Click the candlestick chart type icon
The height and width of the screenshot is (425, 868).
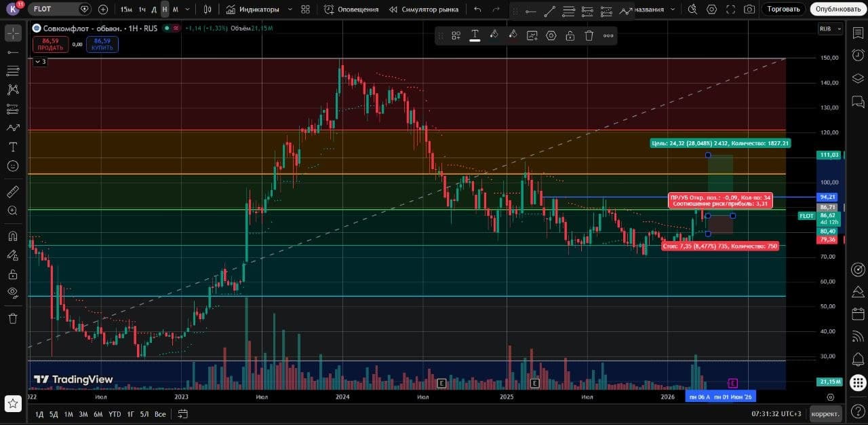(208, 10)
